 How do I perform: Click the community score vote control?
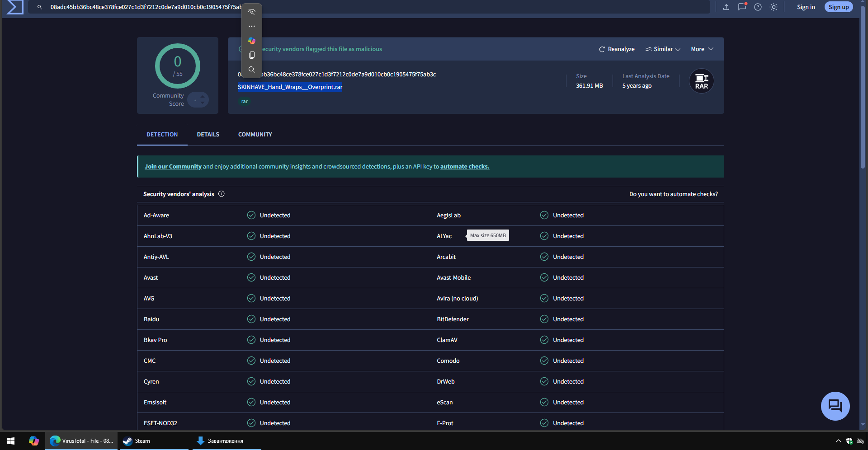coord(198,99)
